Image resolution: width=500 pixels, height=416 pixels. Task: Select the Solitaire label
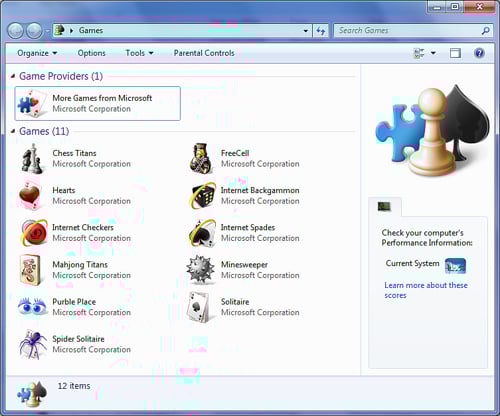(235, 302)
